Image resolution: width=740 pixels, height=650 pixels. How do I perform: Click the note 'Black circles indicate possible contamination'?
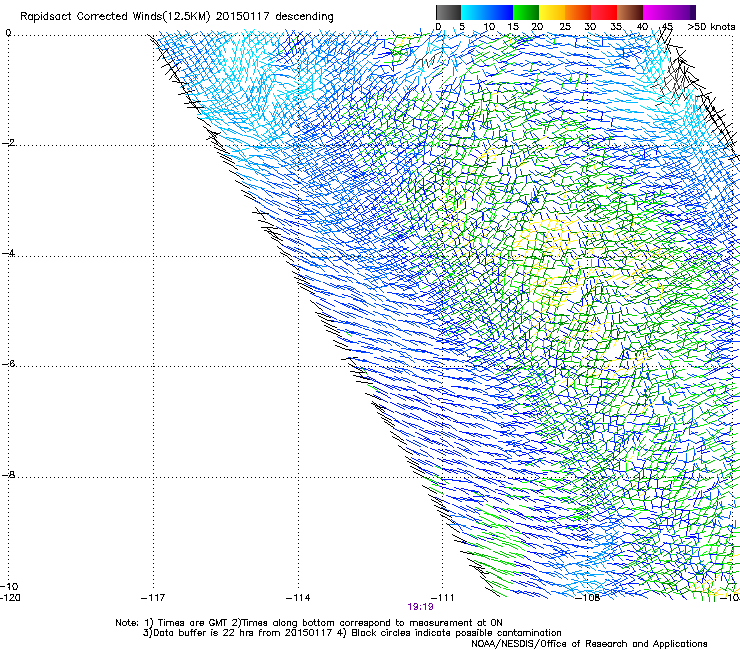point(456,633)
